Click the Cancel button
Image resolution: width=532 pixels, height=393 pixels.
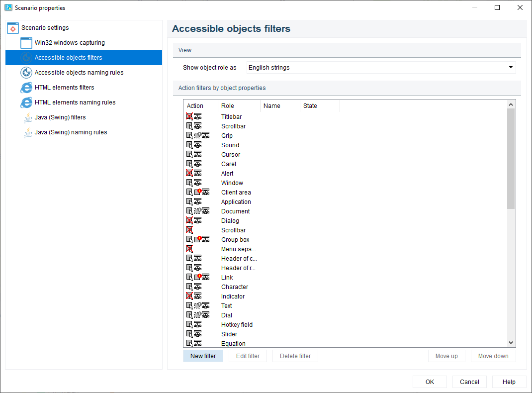tap(469, 382)
